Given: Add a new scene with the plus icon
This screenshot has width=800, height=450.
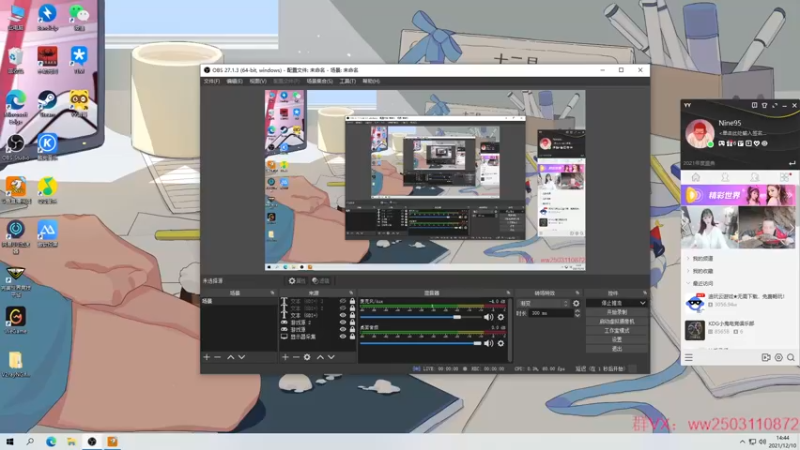Looking at the screenshot, I should pyautogui.click(x=207, y=357).
